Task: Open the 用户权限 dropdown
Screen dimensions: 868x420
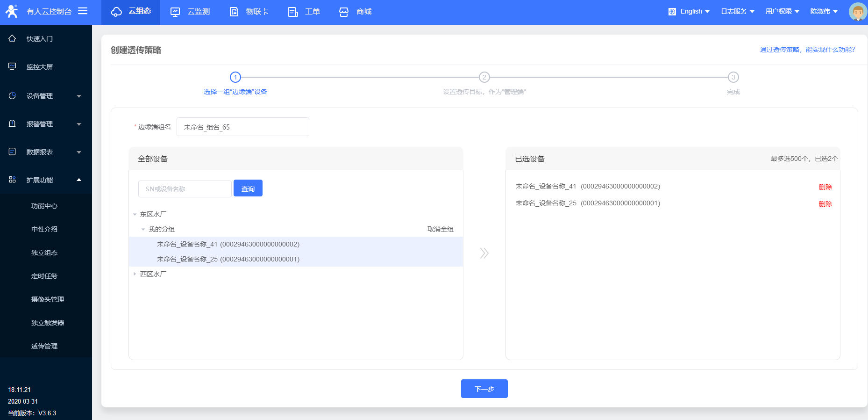Action: (783, 11)
